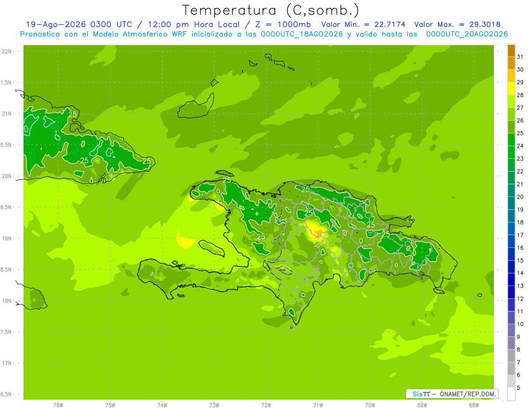Click the title 'Temperatura (C,somb.)'
The image size is (532, 411).
click(x=270, y=10)
